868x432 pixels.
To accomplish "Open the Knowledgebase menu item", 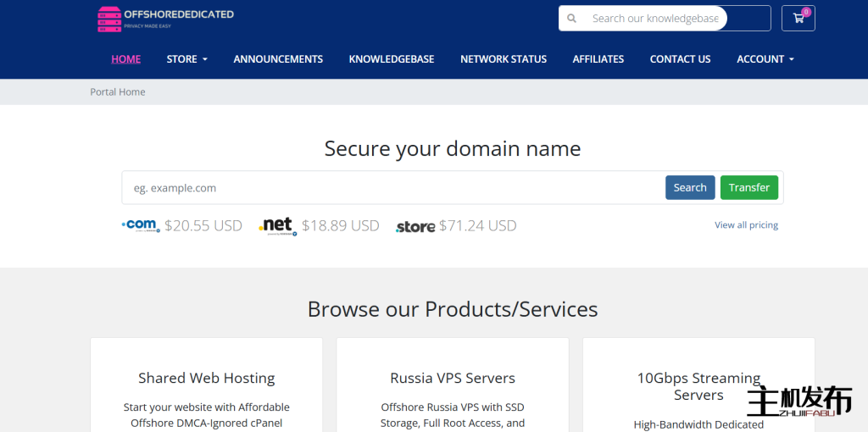I will point(391,59).
